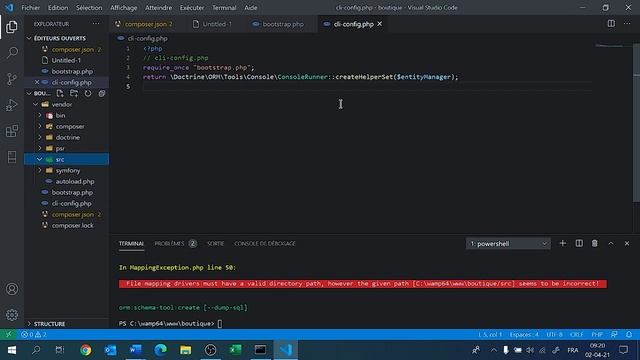Image resolution: width=640 pixels, height=360 pixels.
Task: Open the Explorer view in activity bar
Action: pyautogui.click(x=12, y=27)
